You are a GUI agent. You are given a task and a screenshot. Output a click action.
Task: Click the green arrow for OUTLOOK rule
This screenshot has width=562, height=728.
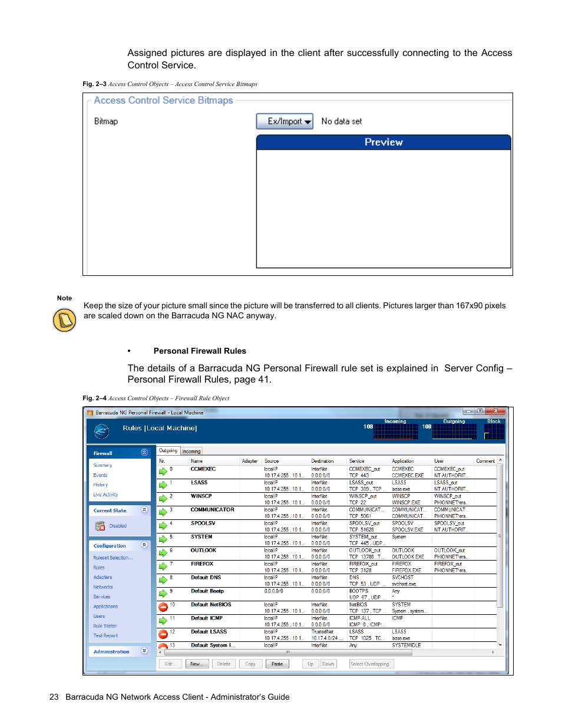163,553
